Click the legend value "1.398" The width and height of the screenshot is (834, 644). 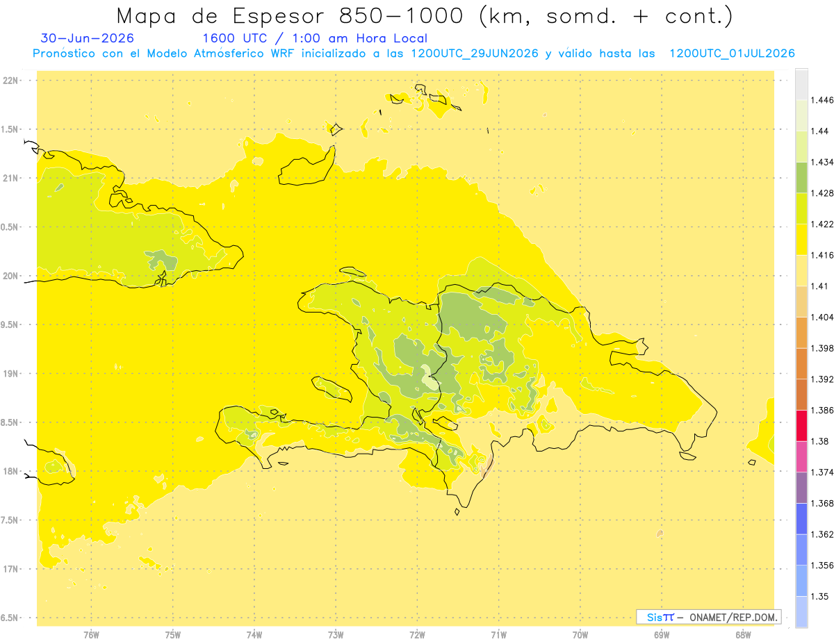coord(821,348)
